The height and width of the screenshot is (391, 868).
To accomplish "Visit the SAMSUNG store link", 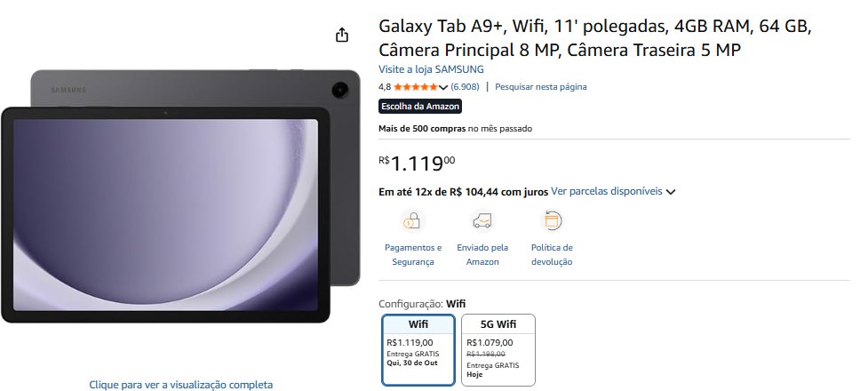I will pos(431,69).
